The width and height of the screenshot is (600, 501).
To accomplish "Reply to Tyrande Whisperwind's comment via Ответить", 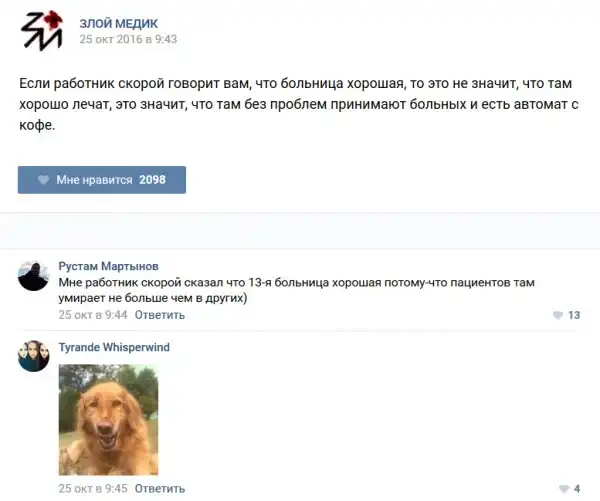I will [160, 489].
